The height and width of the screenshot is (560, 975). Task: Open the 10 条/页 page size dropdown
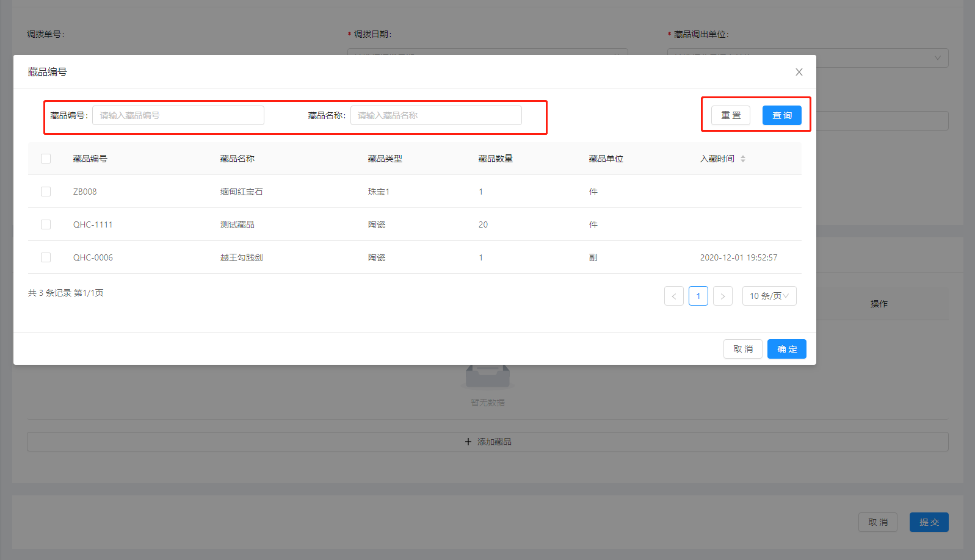(769, 296)
